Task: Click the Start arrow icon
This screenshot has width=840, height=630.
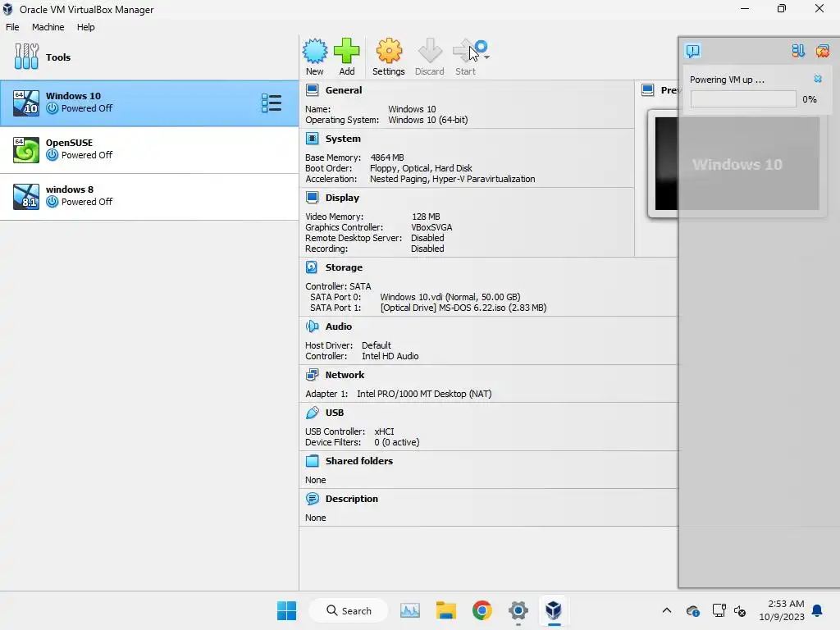Action: (464, 51)
